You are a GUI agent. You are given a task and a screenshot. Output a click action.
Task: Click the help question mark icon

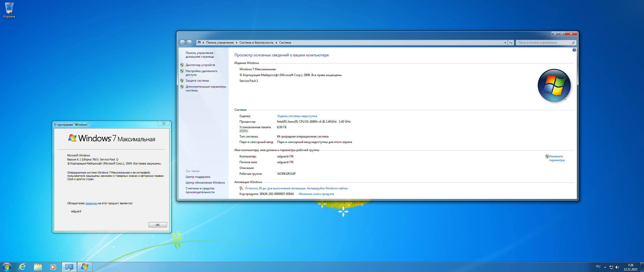[x=574, y=50]
